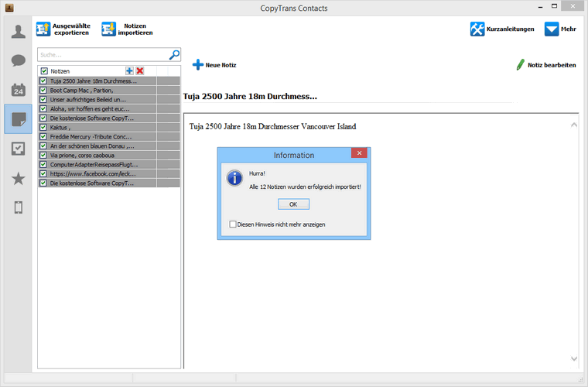Click the red X delete icon in the notes list header
This screenshot has width=588, height=387.
pos(140,70)
